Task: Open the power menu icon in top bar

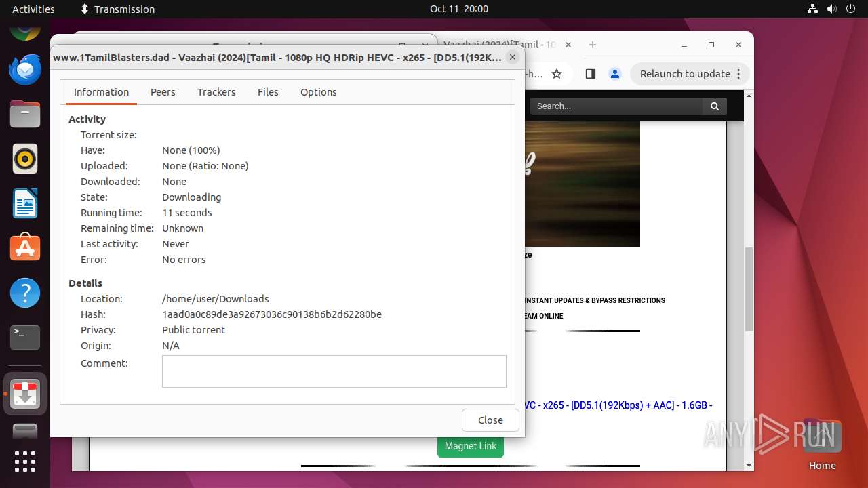Action: click(x=850, y=9)
